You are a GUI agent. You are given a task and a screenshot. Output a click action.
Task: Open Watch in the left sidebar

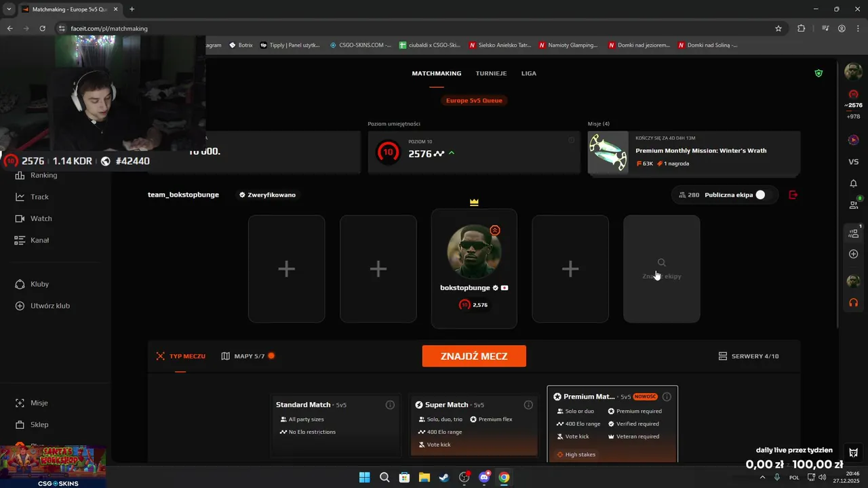[33, 218]
